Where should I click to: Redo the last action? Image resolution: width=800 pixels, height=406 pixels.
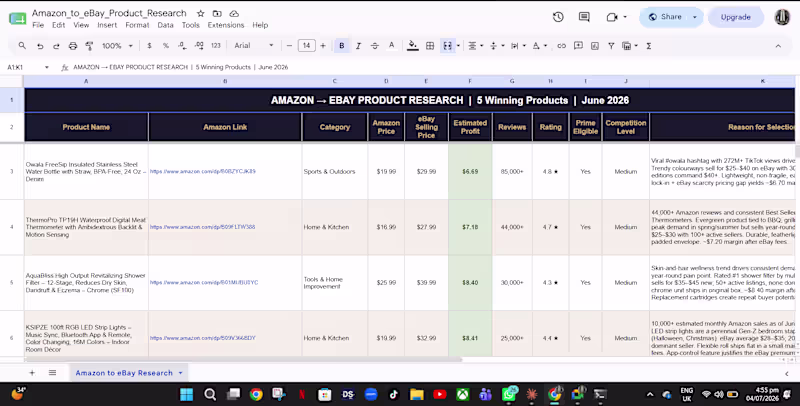56,46
